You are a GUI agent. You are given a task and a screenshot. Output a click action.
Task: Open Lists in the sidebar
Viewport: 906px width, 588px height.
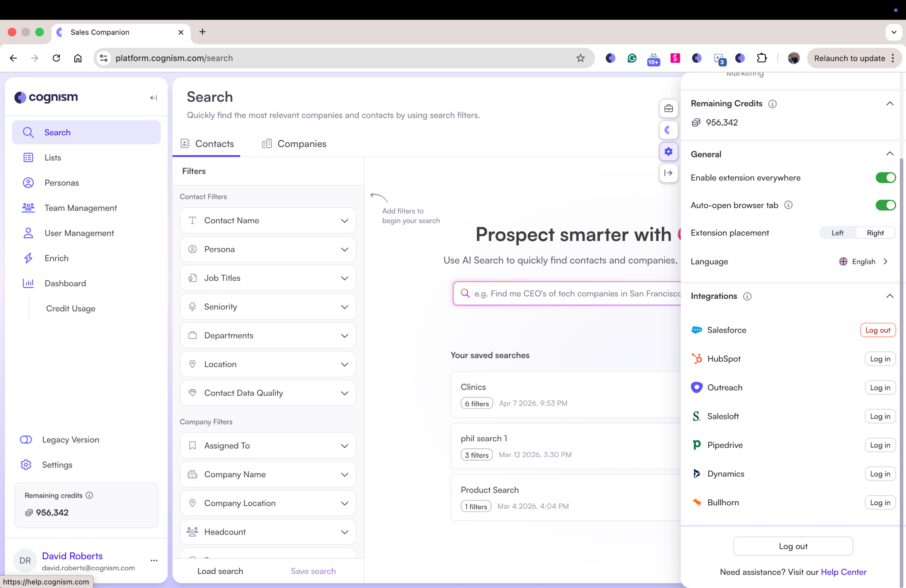click(53, 158)
